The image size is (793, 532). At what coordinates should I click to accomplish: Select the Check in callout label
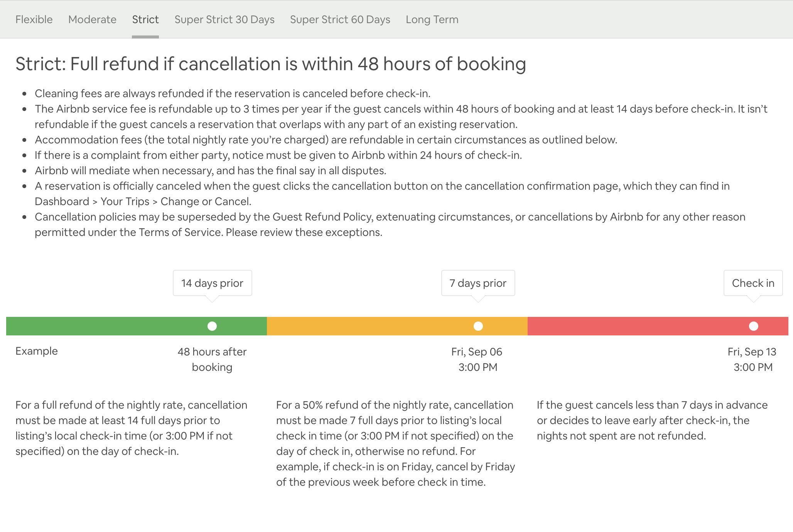point(753,283)
